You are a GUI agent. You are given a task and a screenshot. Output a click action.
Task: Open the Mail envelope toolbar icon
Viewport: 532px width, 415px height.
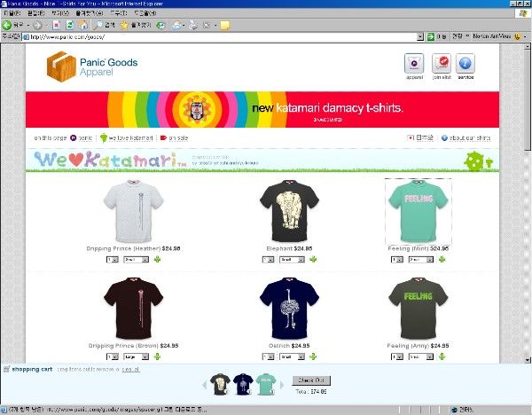pyautogui.click(x=176, y=25)
